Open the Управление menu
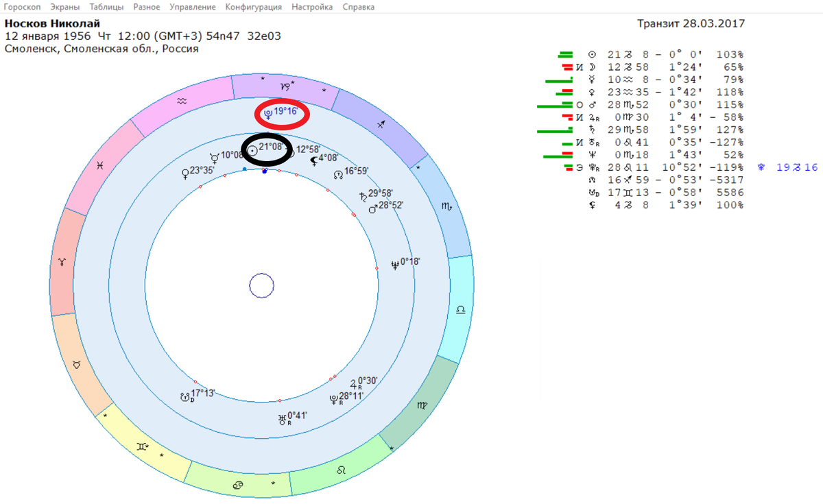This screenshot has width=823, height=504. [x=193, y=7]
